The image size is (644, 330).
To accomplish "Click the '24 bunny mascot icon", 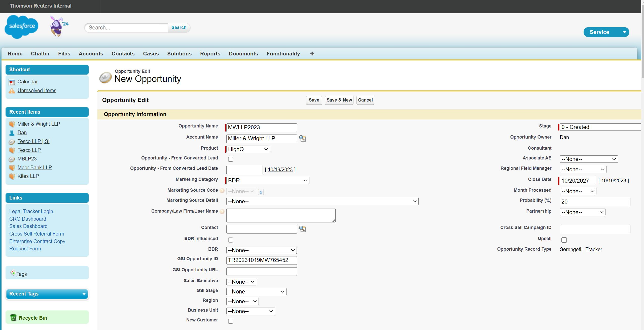I will click(59, 26).
